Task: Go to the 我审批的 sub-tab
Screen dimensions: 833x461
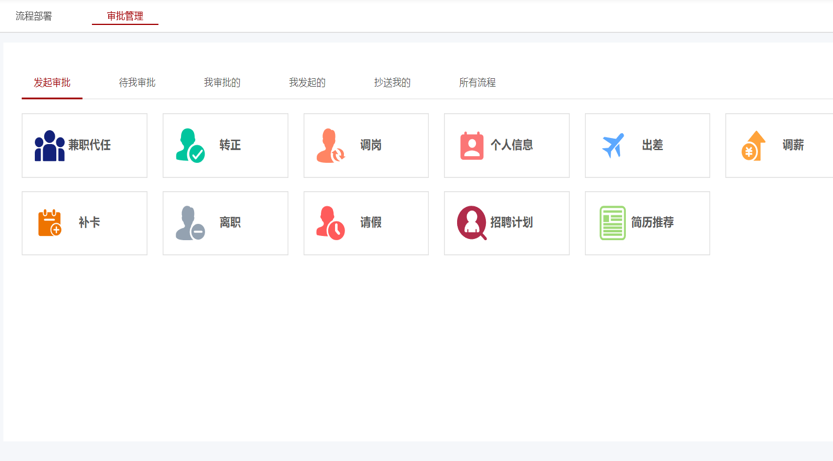Action: pyautogui.click(x=222, y=82)
